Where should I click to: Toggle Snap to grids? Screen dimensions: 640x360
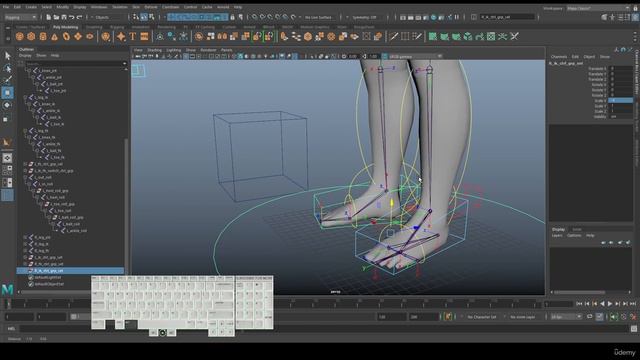[x=254, y=18]
